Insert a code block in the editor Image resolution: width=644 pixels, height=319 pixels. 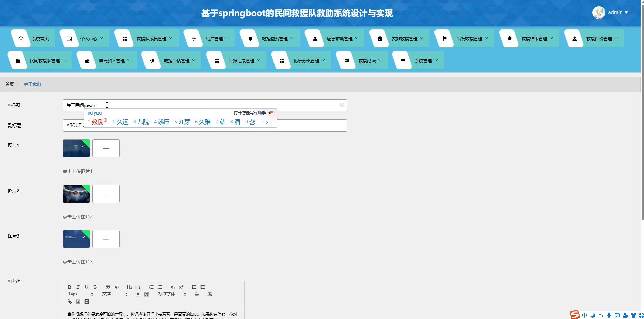click(117, 287)
